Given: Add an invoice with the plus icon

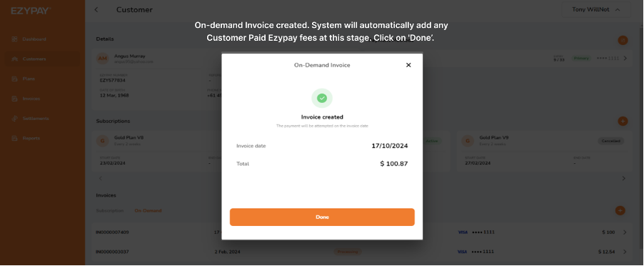Looking at the screenshot, I should click(620, 210).
